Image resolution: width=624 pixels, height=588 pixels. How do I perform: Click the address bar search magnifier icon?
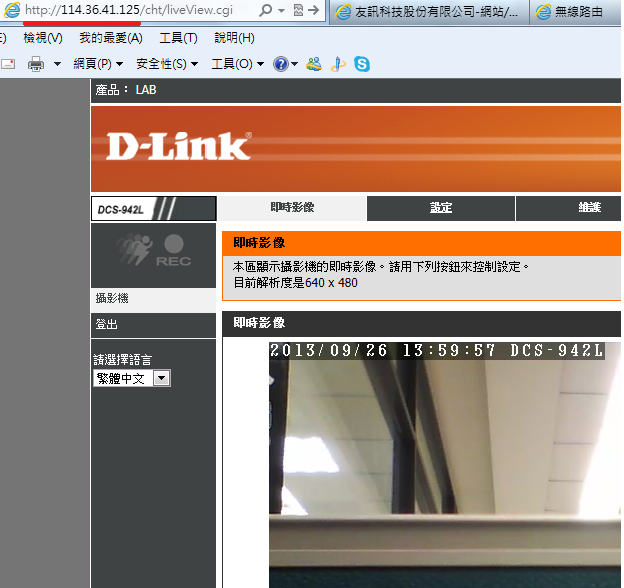[x=265, y=10]
